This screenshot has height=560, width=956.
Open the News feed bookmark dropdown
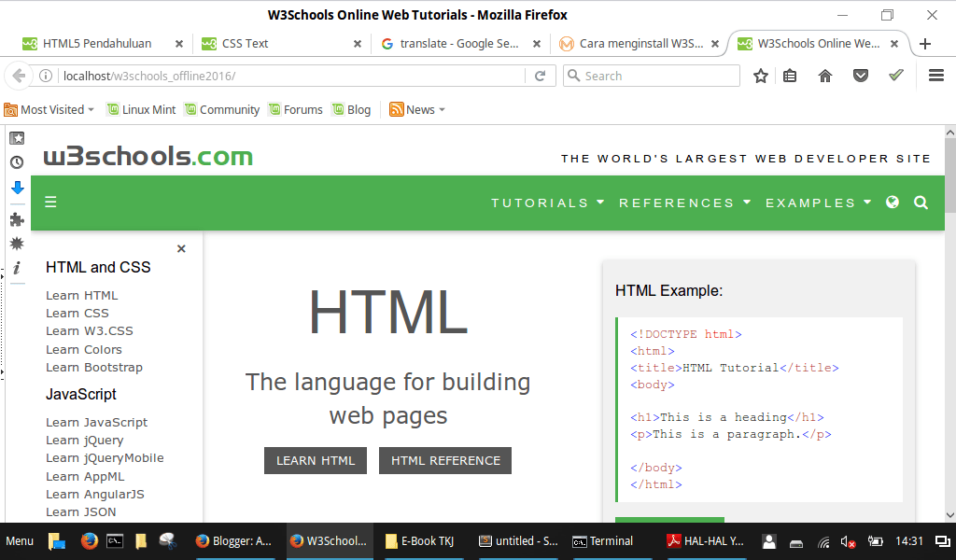click(417, 110)
